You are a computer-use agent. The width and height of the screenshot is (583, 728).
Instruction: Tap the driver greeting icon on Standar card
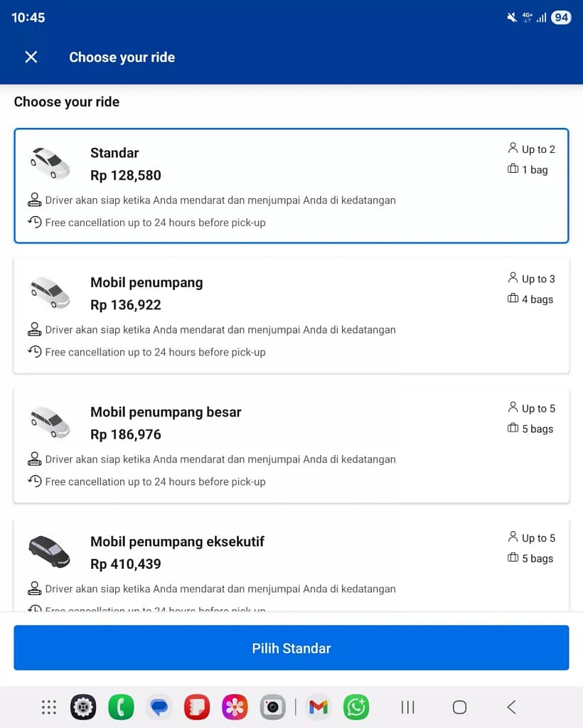click(35, 200)
